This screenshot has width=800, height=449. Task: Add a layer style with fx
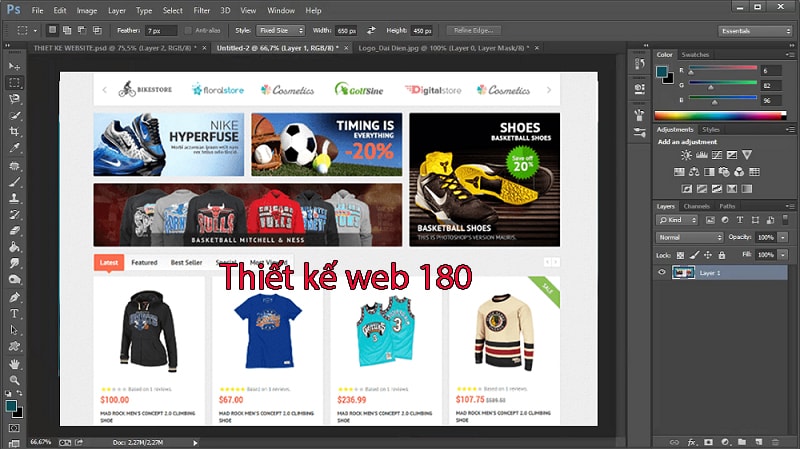[692, 442]
